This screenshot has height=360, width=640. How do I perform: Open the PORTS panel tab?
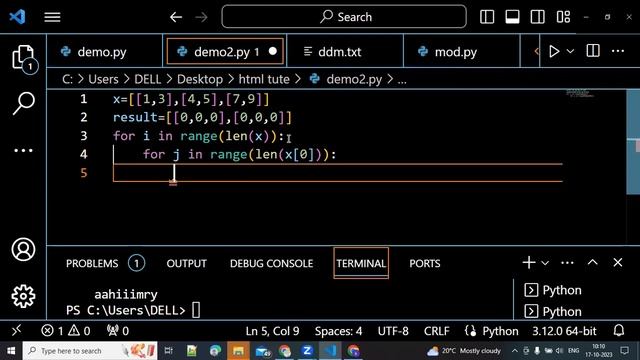424,263
